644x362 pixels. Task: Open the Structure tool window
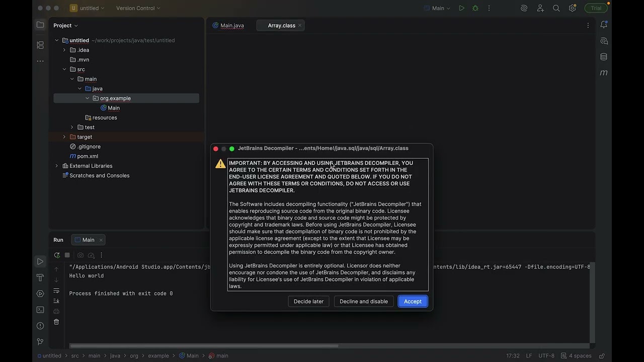point(40,45)
